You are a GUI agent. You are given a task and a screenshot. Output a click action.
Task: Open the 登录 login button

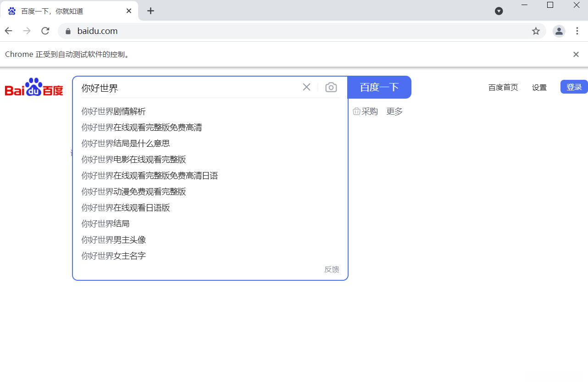point(574,87)
